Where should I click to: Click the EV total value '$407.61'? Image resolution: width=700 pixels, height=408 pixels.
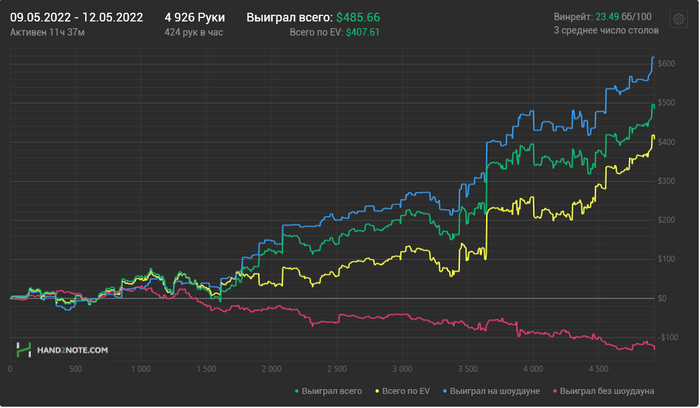coord(362,32)
